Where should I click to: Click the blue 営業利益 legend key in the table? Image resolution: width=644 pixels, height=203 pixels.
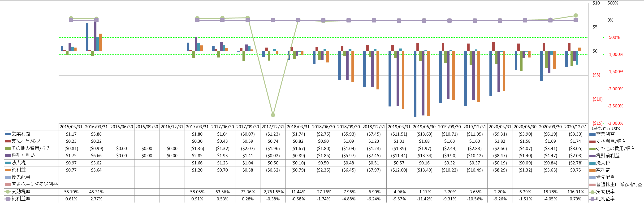click(x=8, y=134)
